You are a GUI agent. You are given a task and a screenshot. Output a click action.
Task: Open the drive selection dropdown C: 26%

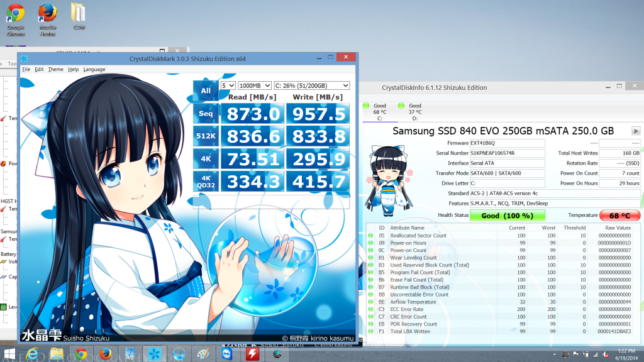pyautogui.click(x=312, y=85)
